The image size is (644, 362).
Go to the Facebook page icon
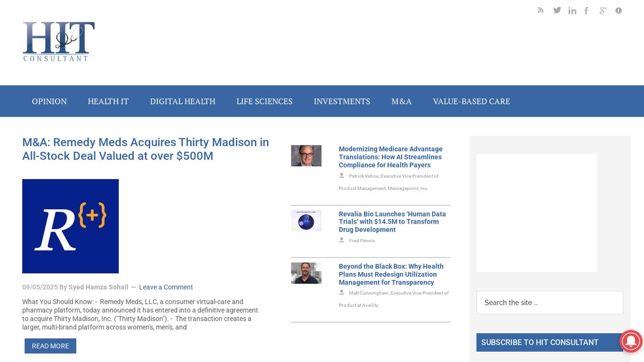pos(586,10)
